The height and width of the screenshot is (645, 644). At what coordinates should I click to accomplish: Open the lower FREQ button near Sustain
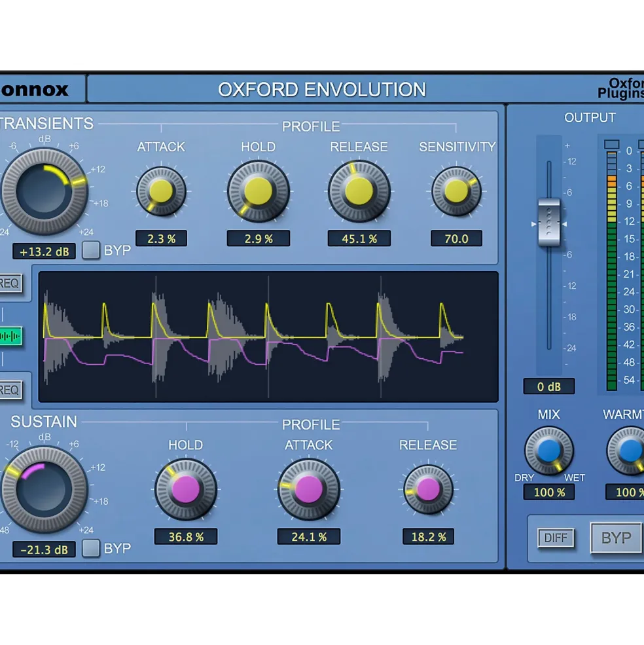coord(10,390)
